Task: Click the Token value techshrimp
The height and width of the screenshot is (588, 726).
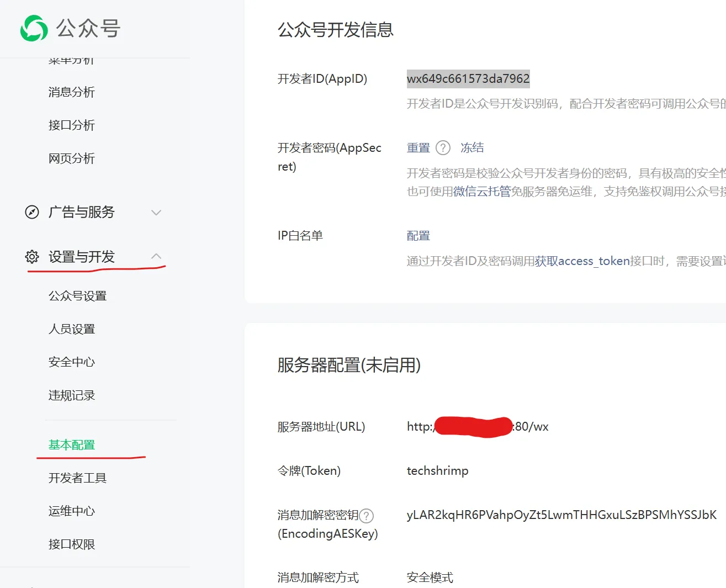Action: [x=437, y=471]
